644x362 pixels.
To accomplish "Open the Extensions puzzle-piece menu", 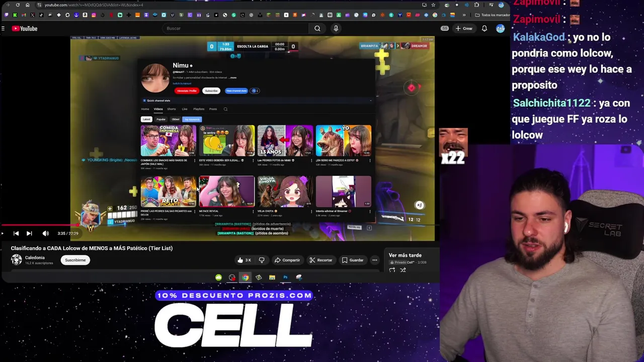I will tap(476, 5).
